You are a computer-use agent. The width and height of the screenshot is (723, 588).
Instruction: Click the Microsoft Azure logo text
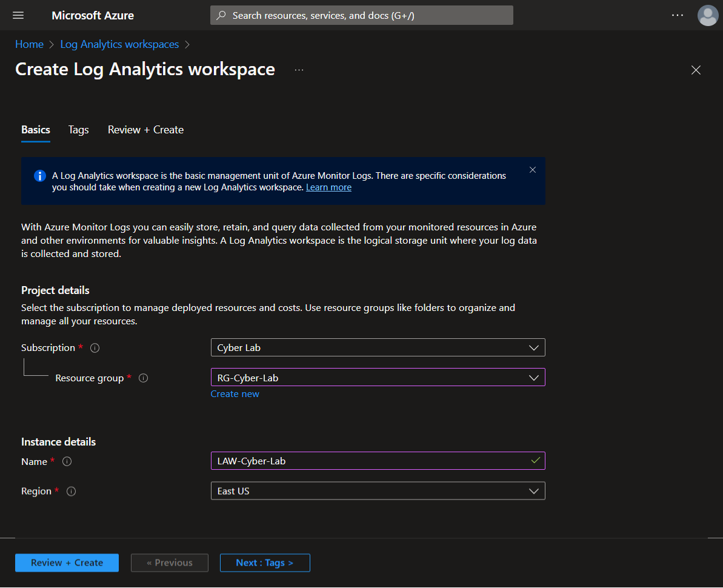[93, 15]
